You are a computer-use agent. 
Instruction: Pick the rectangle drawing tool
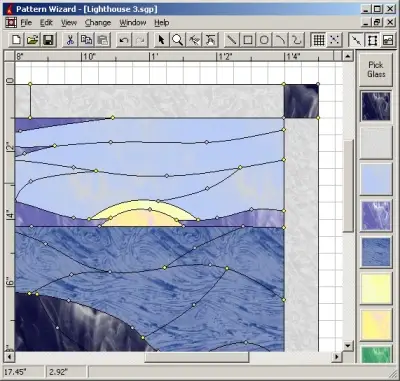248,40
